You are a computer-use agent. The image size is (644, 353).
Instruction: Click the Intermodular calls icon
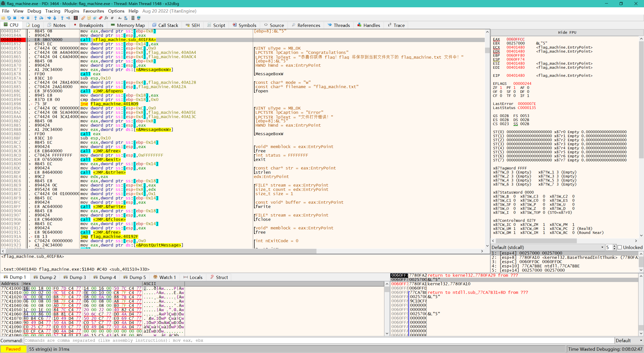coord(126,18)
